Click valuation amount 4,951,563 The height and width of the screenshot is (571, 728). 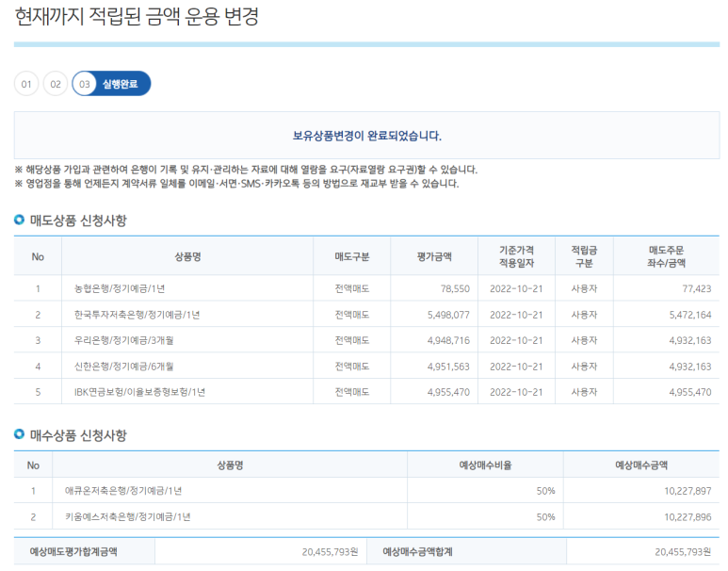(448, 367)
